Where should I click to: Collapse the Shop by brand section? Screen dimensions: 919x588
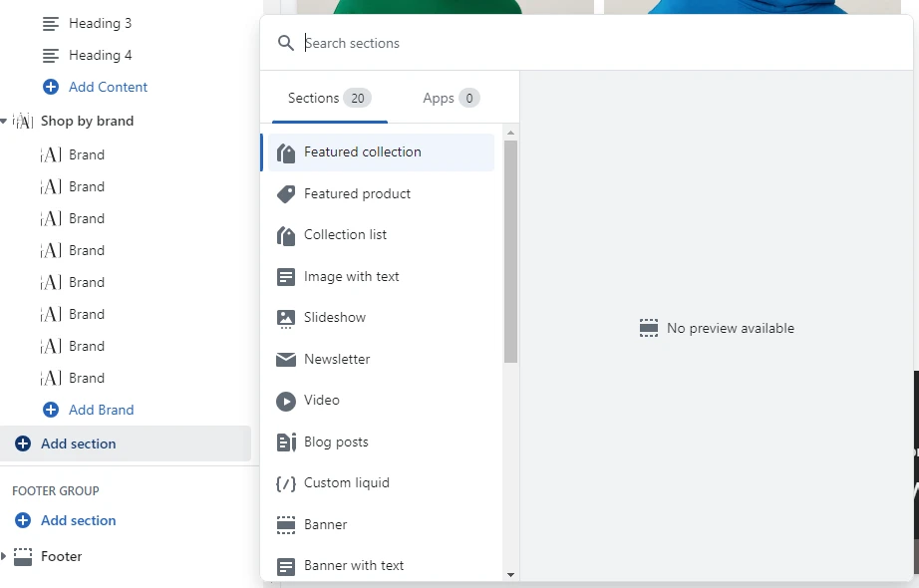coord(4,121)
